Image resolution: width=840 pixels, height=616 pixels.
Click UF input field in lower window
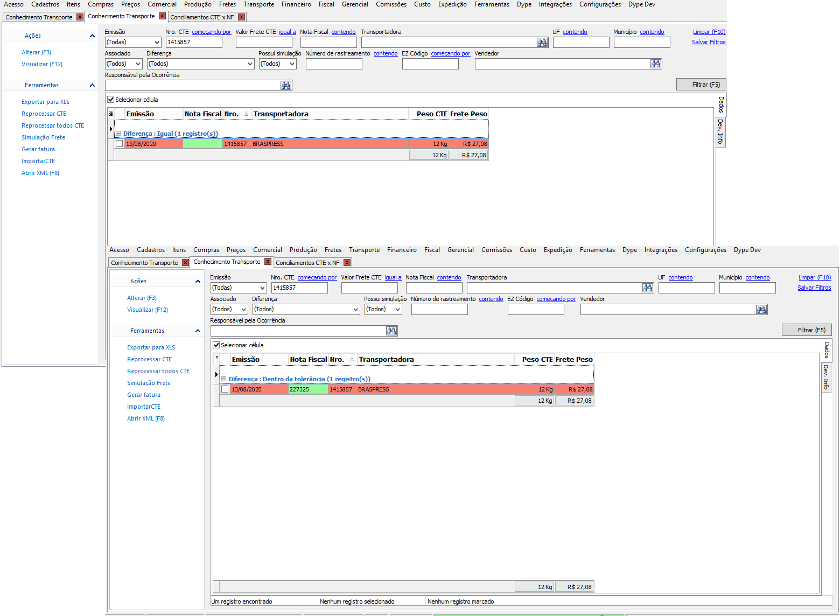[687, 288]
